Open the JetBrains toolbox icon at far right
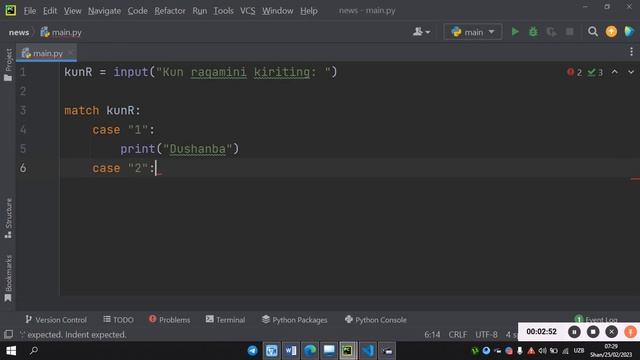 pyautogui.click(x=629, y=32)
